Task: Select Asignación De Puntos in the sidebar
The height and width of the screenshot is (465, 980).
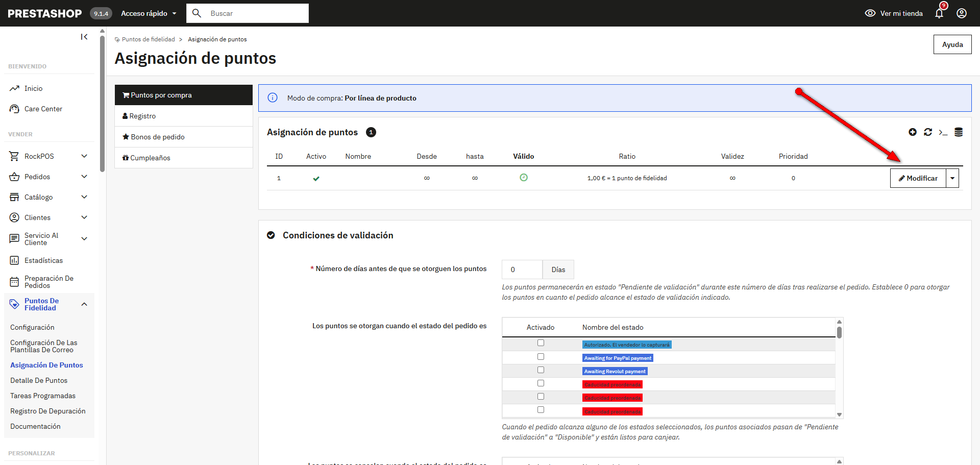Action: (46, 365)
